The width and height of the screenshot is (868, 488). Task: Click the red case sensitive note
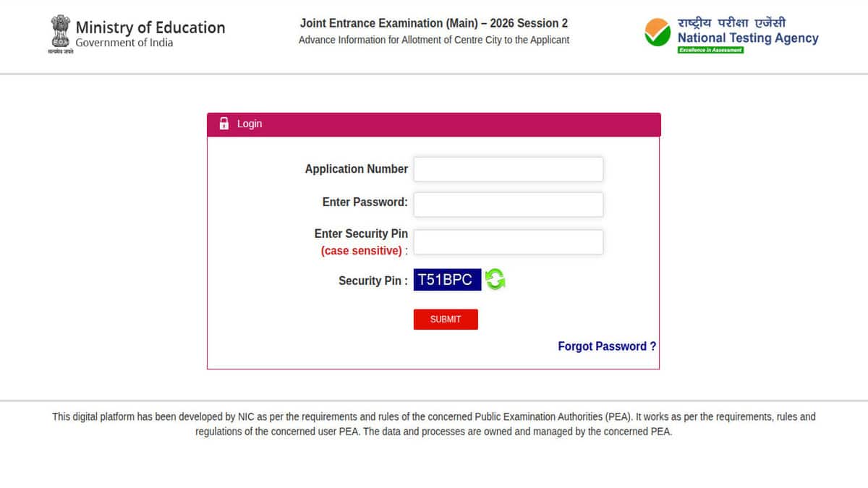point(361,251)
